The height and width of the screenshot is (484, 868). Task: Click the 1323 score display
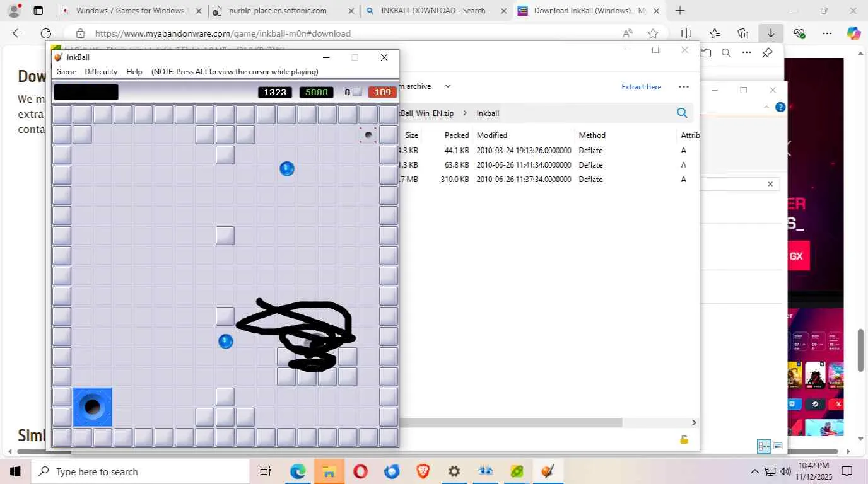pos(275,93)
